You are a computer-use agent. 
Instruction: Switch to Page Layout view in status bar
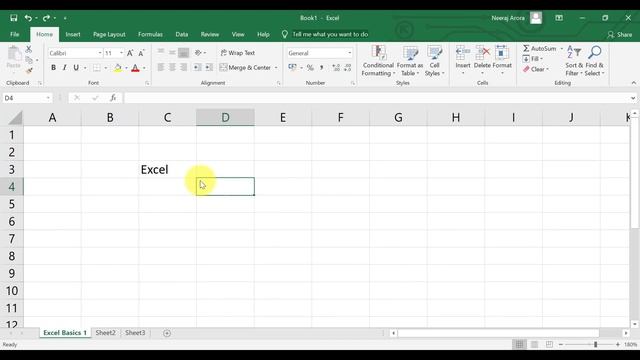pos(534,345)
